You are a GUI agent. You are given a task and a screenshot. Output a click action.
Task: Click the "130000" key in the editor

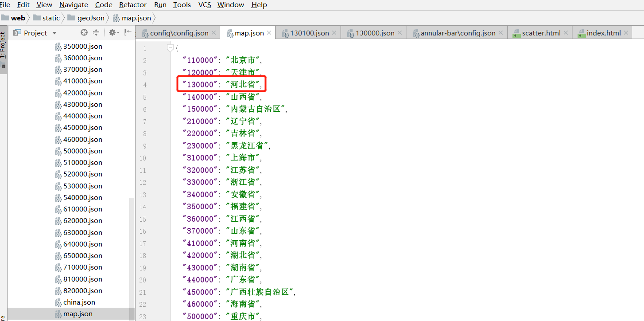tap(200, 85)
